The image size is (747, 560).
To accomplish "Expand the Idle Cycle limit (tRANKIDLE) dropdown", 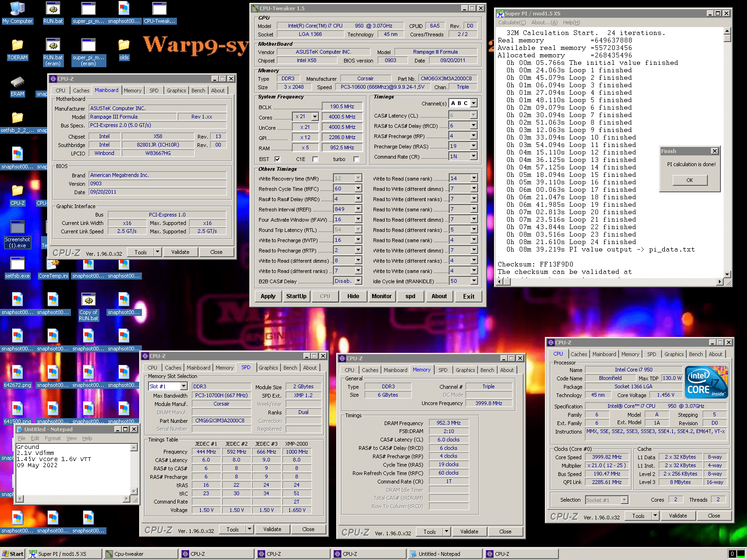I will [x=474, y=281].
